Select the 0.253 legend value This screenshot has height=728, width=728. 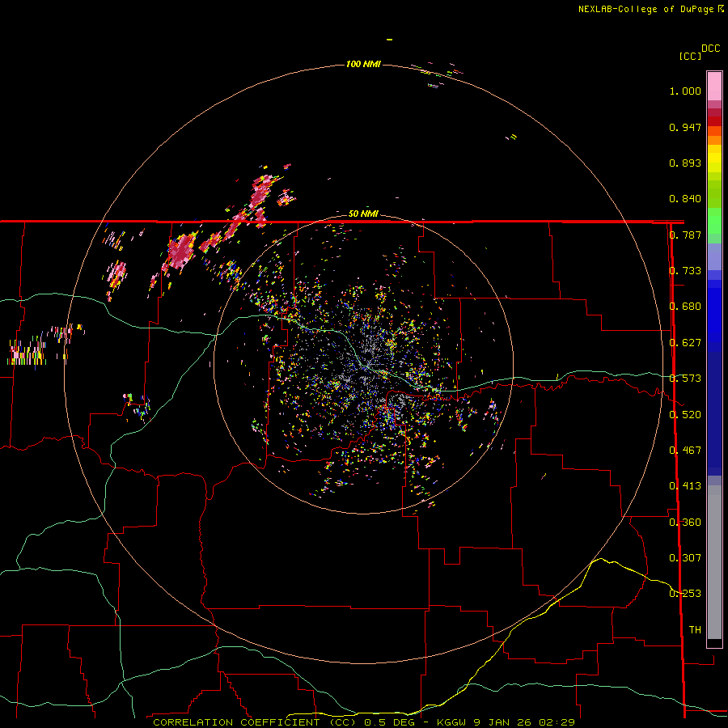point(685,594)
